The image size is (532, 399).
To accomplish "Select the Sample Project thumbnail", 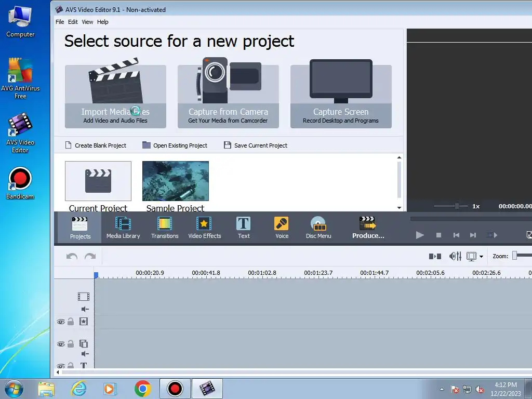I will click(176, 181).
